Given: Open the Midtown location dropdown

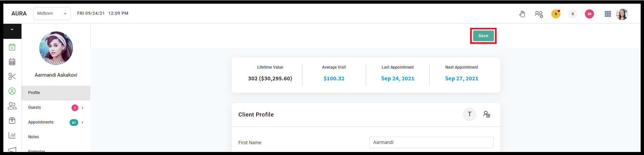Looking at the screenshot, I should point(52,14).
